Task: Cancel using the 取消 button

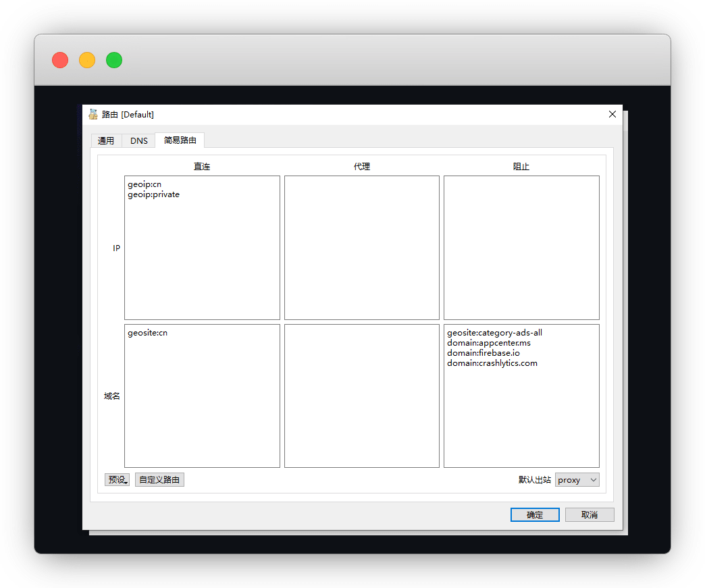Action: pos(590,515)
